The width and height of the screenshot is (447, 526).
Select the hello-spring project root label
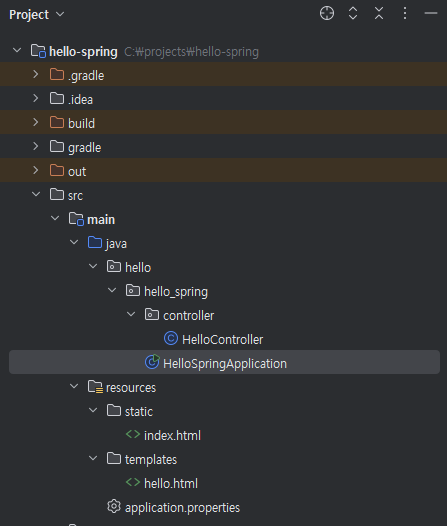[x=83, y=52]
